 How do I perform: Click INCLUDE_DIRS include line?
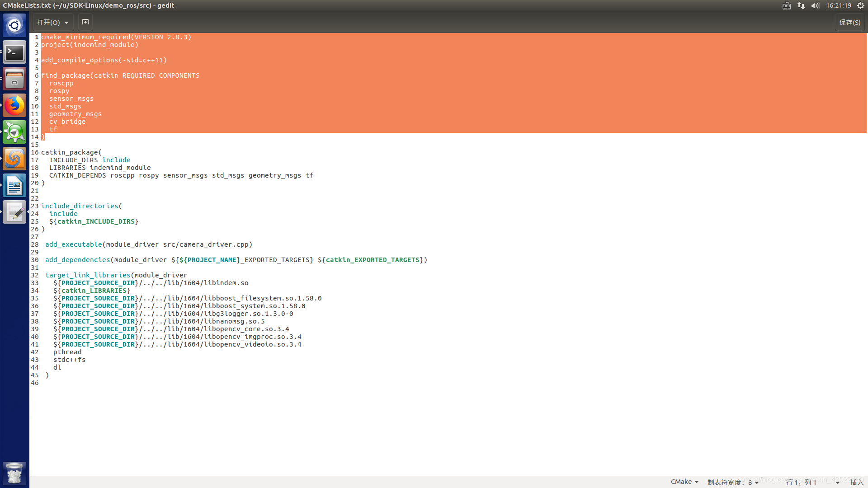[90, 160]
